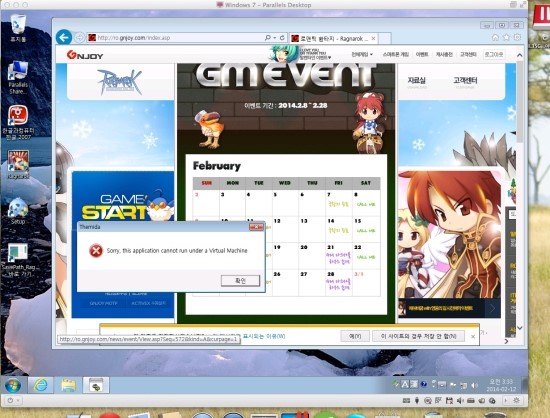
Task: Select the Ragnarok desktop icon
Action: point(18,165)
